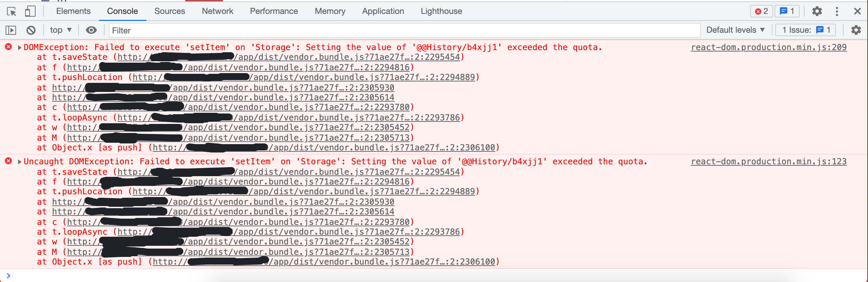868x282 pixels.
Task: Open the react-dom.production.min.js:209 source link
Action: 768,47
